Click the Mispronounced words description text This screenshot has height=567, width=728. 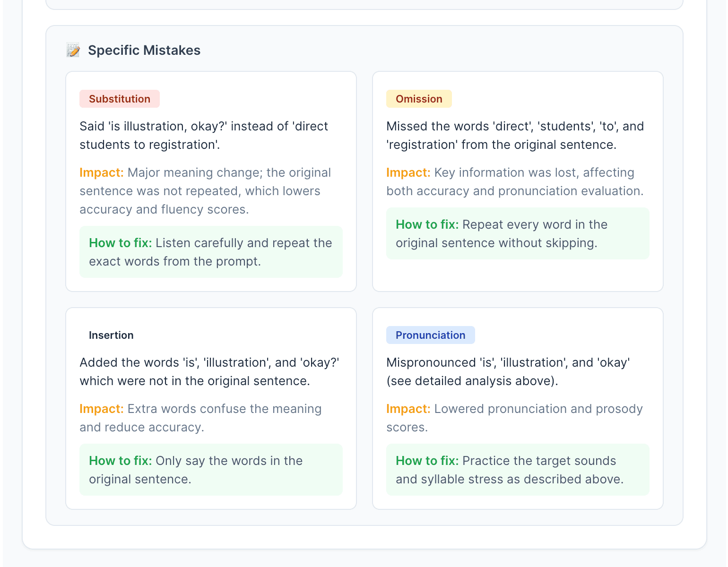[x=508, y=372]
